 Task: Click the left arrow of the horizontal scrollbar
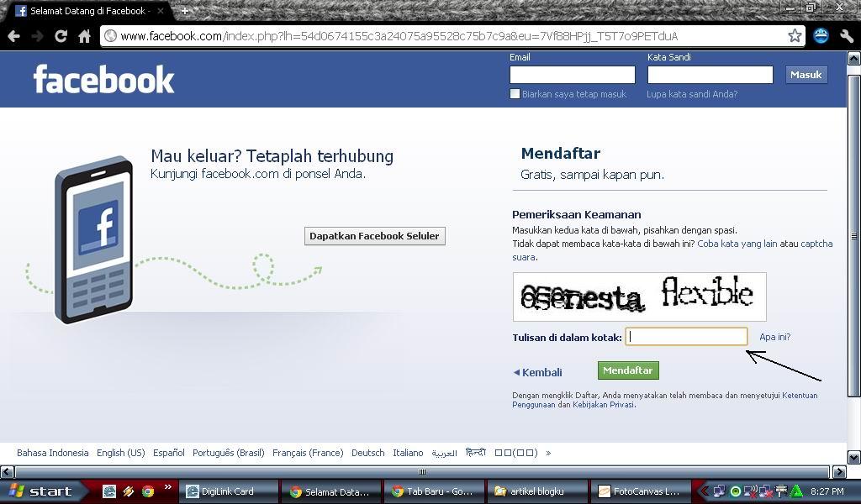7,471
